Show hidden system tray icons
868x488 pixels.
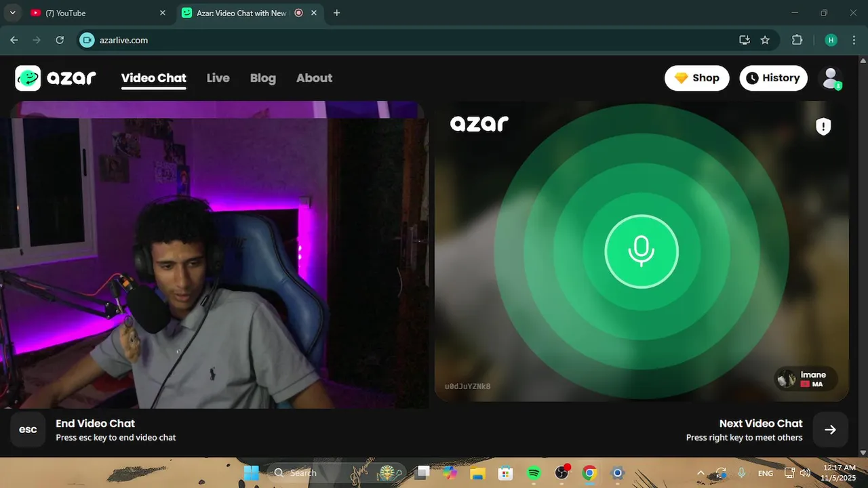tap(701, 473)
